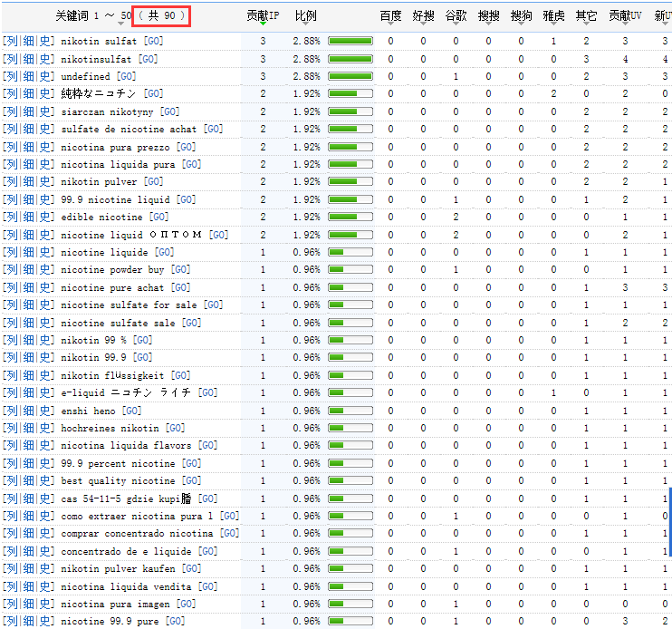Open 列 list for nicotine 99.9 pure row
Viewport: 672px width, 629px height.
(11, 622)
